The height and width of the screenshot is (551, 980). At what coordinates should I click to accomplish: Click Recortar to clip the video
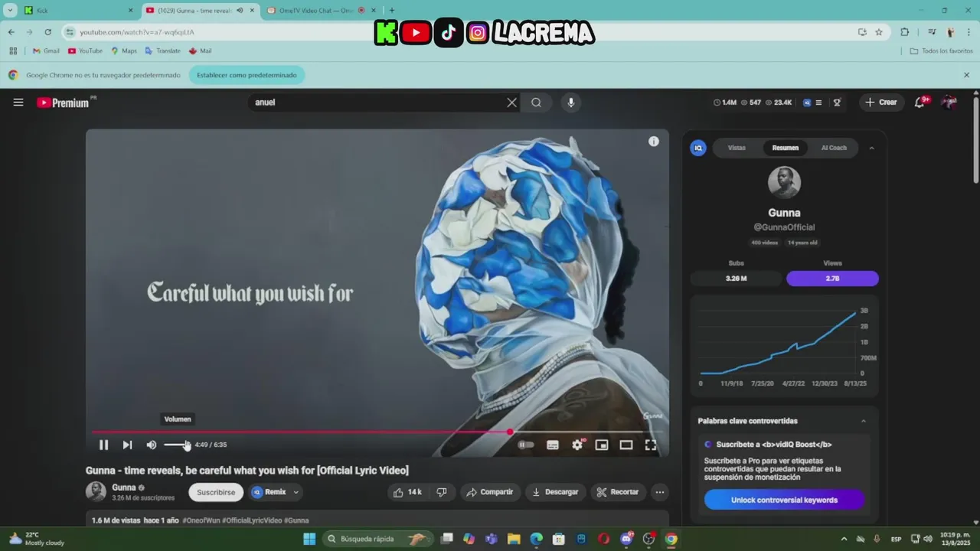click(x=617, y=492)
